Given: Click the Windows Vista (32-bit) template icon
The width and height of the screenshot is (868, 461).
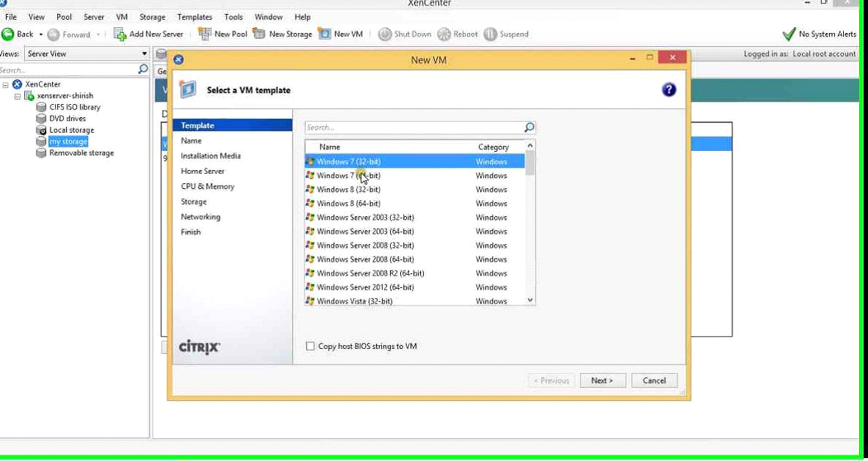Looking at the screenshot, I should 310,301.
